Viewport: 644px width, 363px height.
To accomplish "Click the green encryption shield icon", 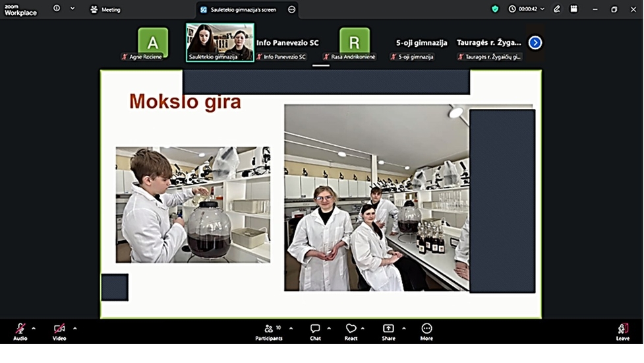I will [495, 9].
